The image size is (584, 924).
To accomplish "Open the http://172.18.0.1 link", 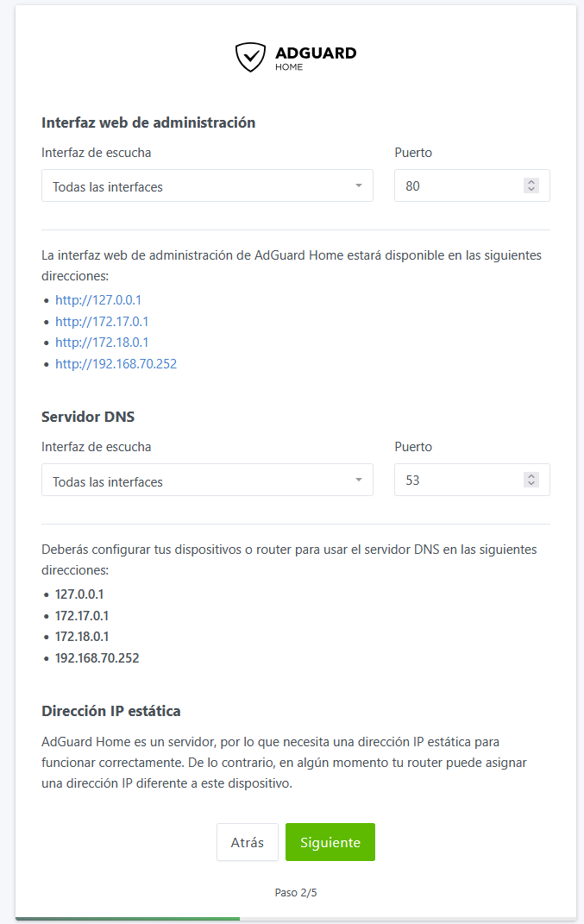I will [102, 343].
